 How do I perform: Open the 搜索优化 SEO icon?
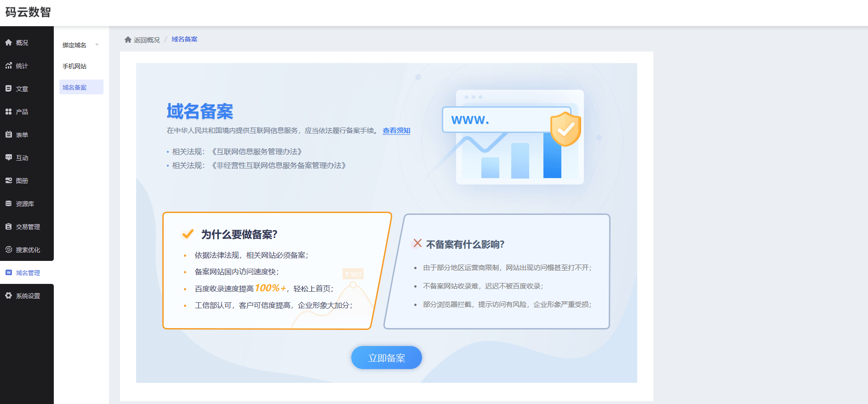coord(8,249)
